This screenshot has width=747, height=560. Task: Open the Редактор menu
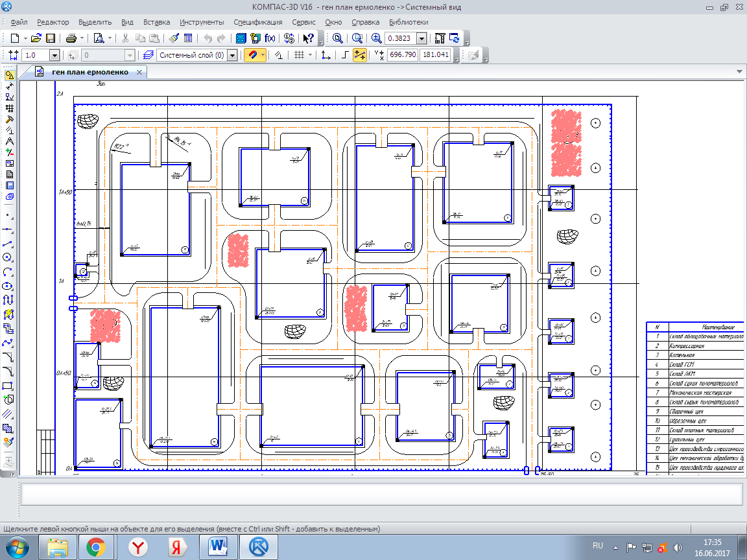point(53,22)
